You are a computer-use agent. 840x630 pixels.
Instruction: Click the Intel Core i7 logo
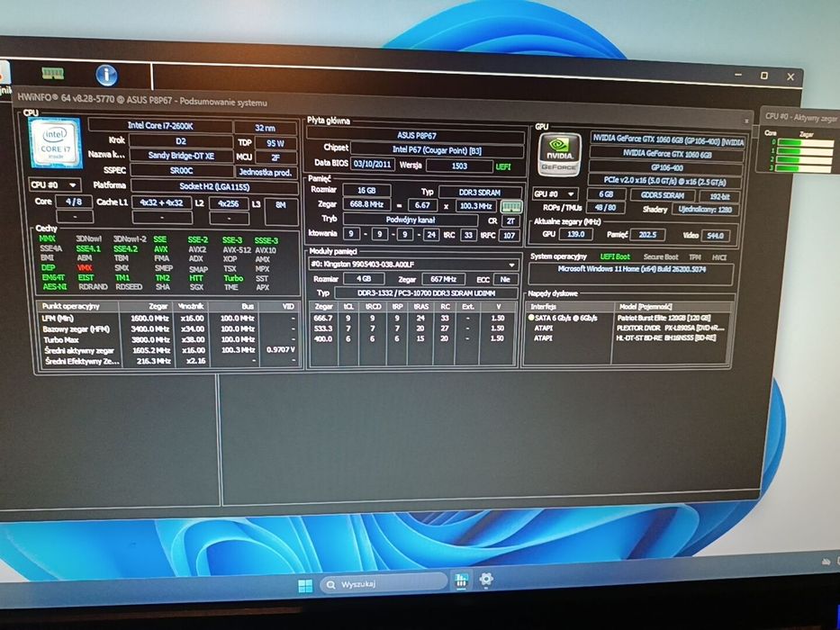(55, 142)
